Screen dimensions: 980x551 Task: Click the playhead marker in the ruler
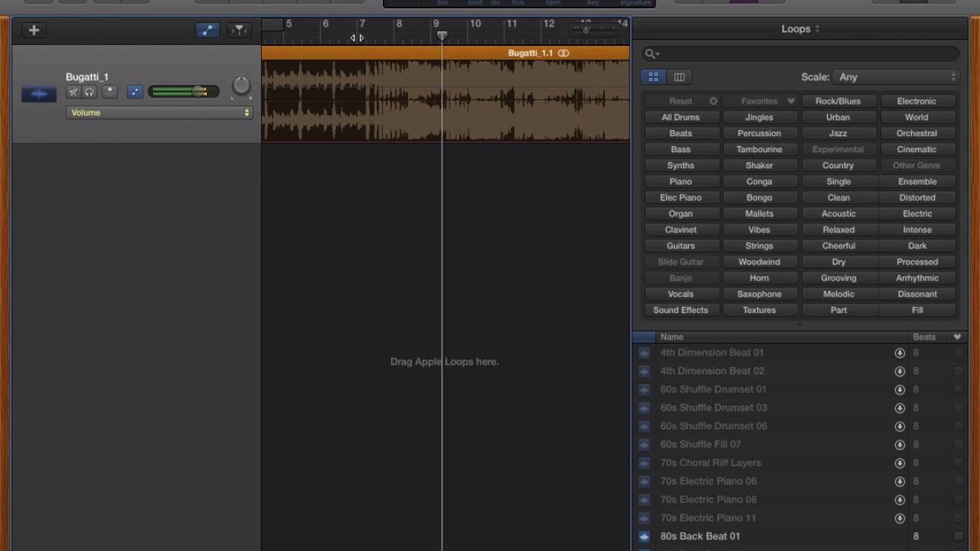click(442, 35)
